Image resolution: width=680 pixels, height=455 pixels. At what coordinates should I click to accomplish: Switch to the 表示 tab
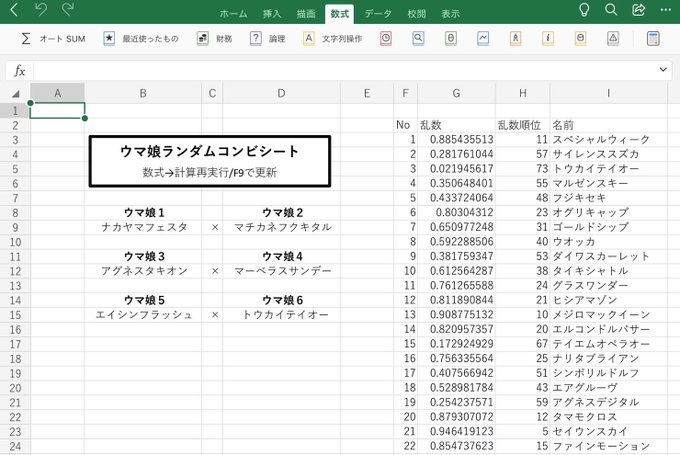click(x=450, y=14)
